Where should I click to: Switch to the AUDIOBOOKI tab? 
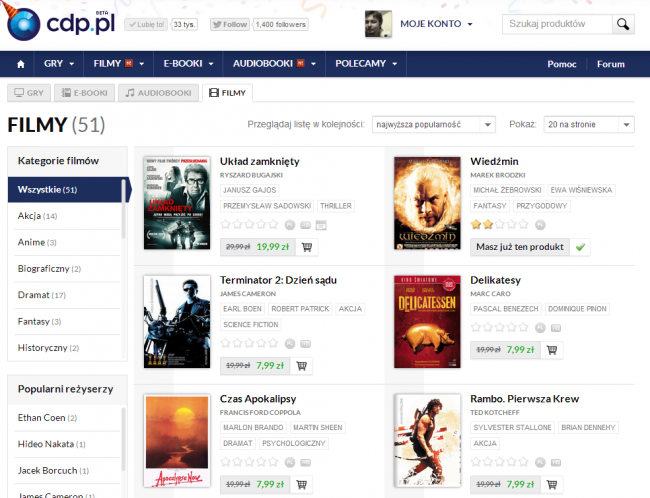(x=158, y=93)
